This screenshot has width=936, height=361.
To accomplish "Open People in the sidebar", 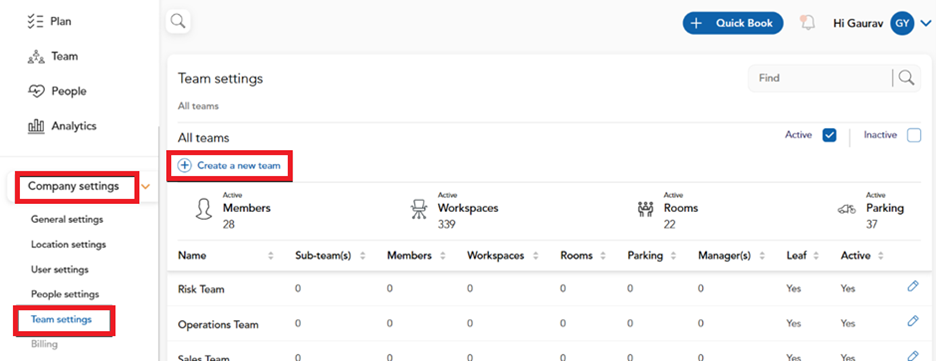I will click(x=69, y=91).
